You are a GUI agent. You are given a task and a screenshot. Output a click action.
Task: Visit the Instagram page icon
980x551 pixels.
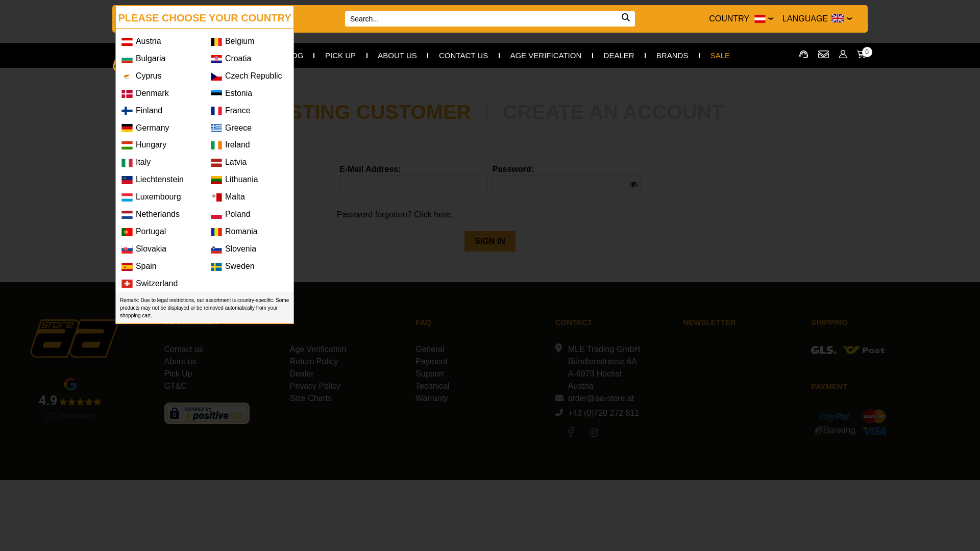click(x=594, y=433)
